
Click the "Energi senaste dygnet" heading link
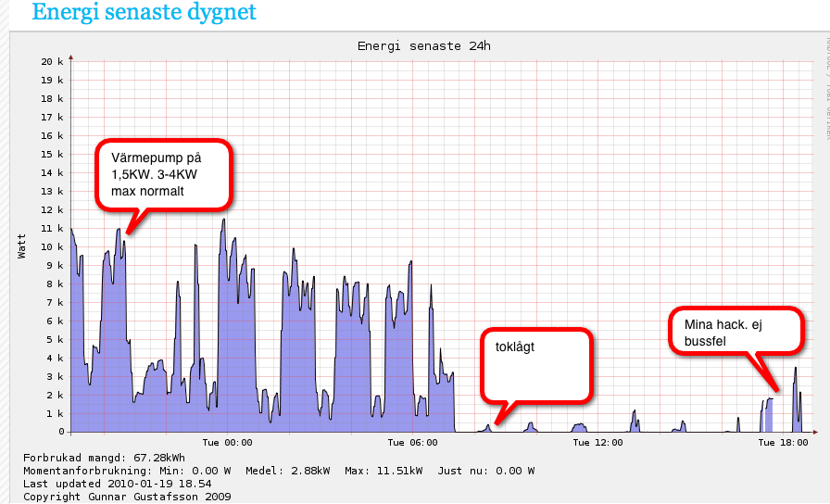click(x=144, y=13)
